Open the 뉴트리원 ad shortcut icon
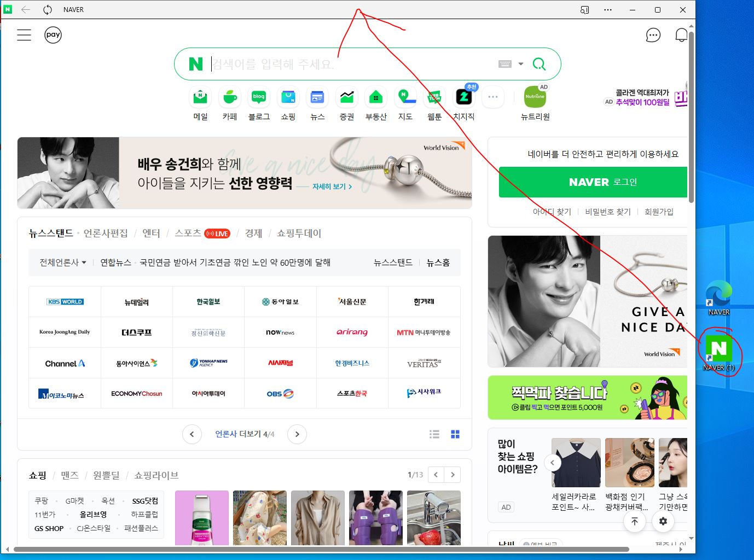The image size is (754, 560). click(x=535, y=97)
